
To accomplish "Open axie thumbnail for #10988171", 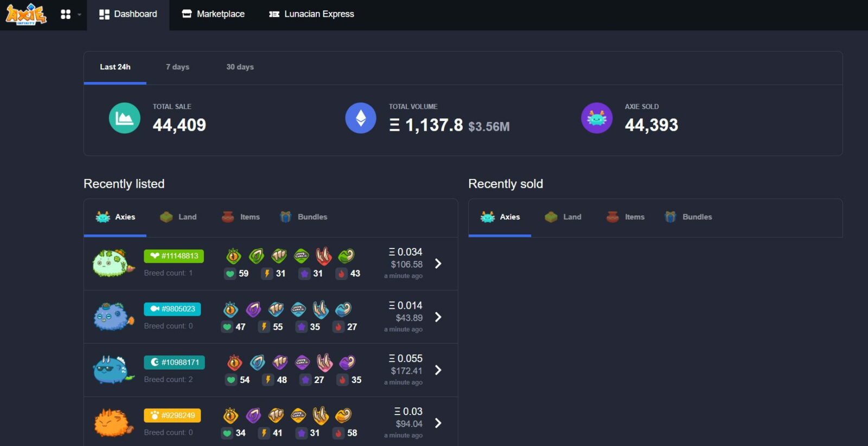I will pyautogui.click(x=113, y=370).
